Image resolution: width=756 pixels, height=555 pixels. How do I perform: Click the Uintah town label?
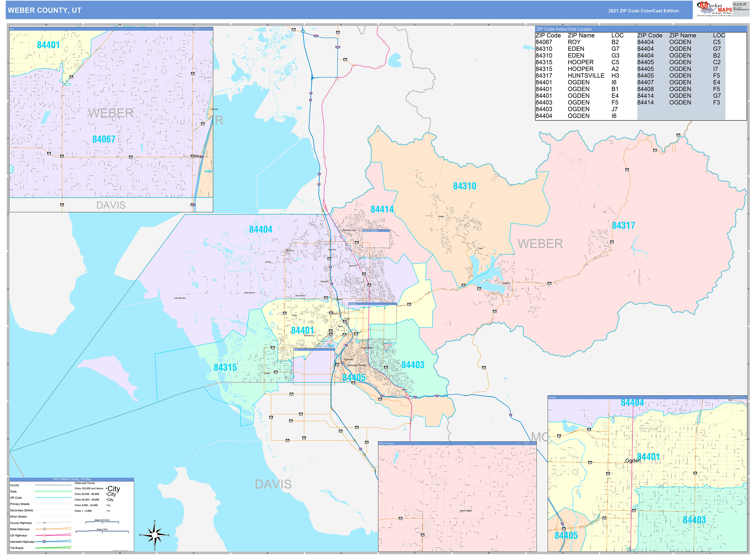coord(404,390)
